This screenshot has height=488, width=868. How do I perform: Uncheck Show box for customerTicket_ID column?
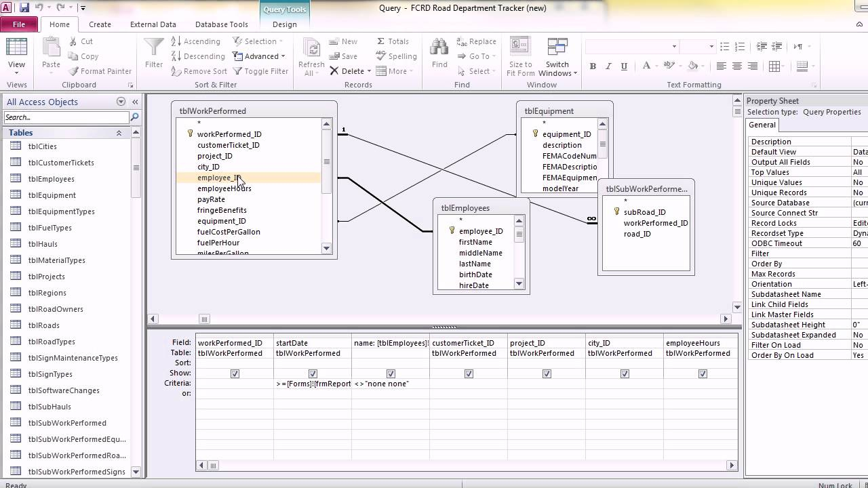(x=469, y=373)
